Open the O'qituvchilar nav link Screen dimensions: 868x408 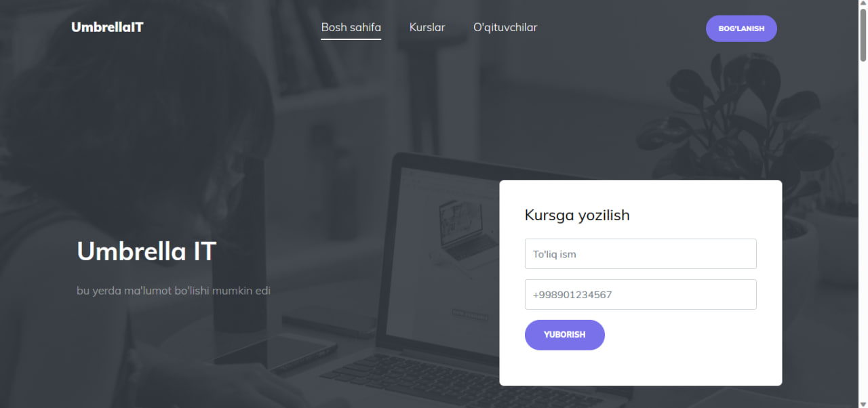coord(505,28)
